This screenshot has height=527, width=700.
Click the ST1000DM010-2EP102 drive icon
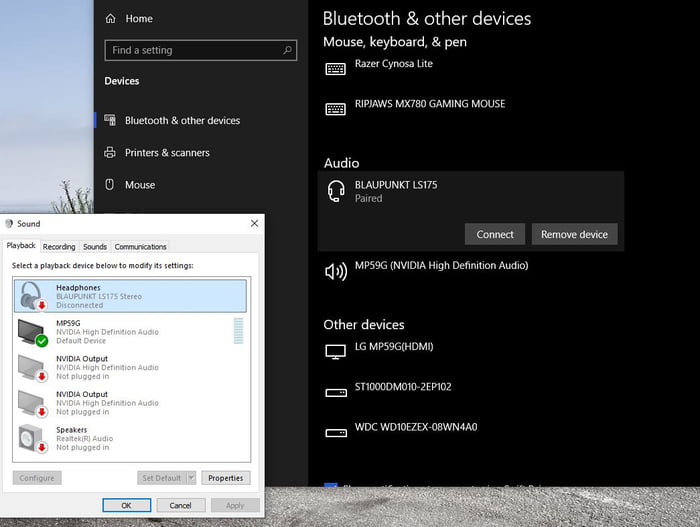(x=336, y=392)
